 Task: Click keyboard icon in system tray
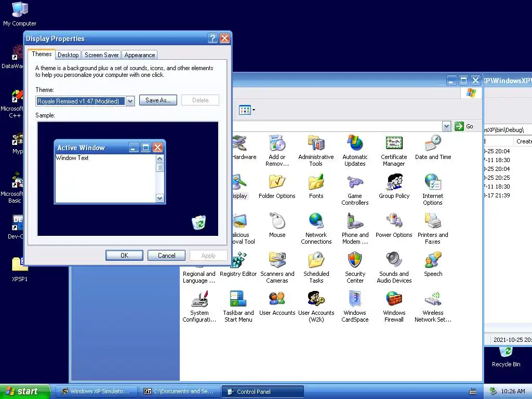(x=472, y=392)
